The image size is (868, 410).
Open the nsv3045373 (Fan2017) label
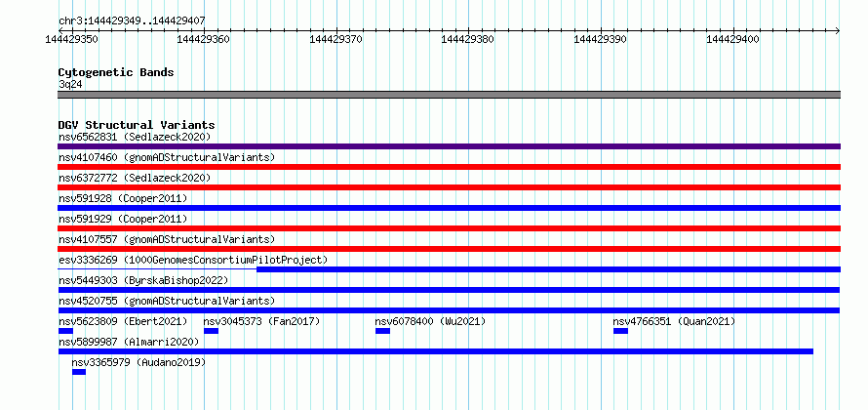pos(261,321)
